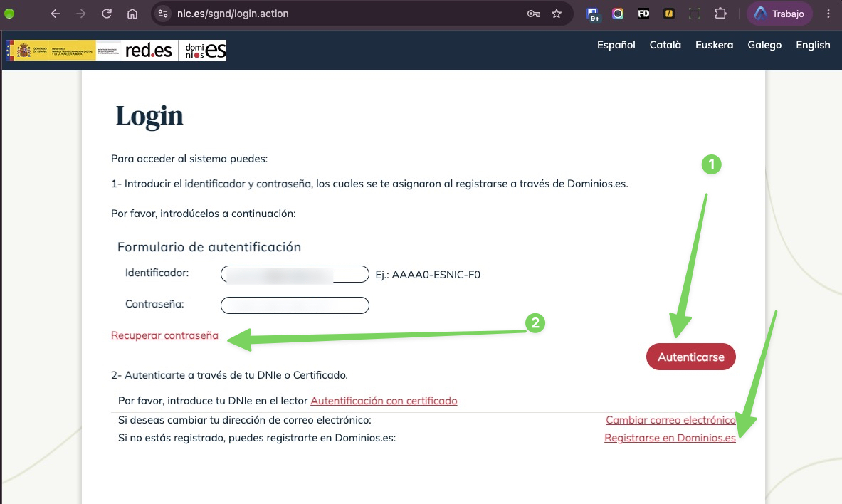Viewport: 842px width, 504px height.
Task: Click the Identificador: field label
Action: (157, 273)
